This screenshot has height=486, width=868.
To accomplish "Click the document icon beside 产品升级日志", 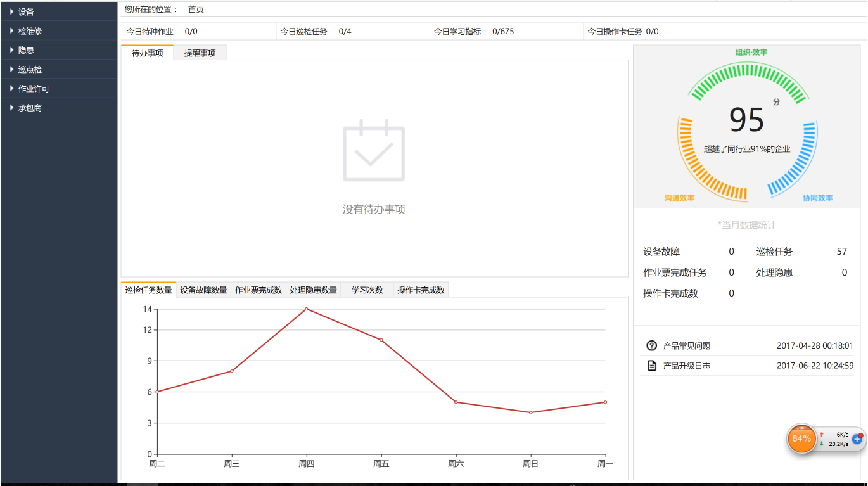I will click(x=651, y=366).
